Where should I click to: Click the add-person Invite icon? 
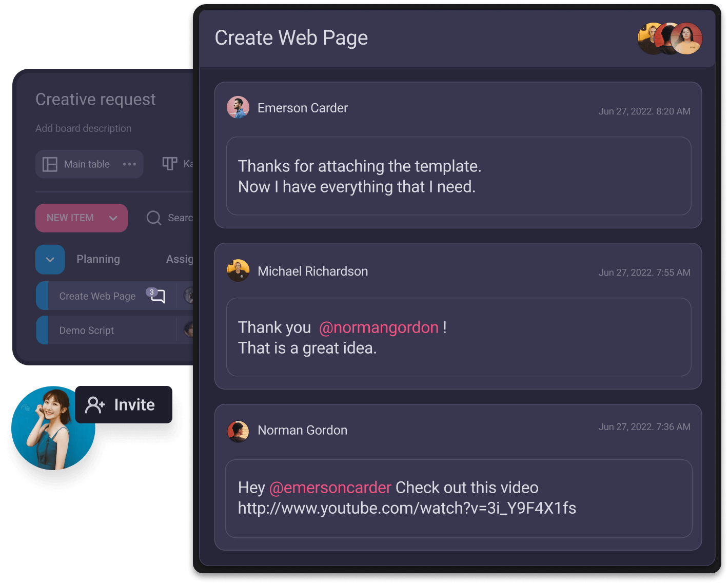coord(95,405)
